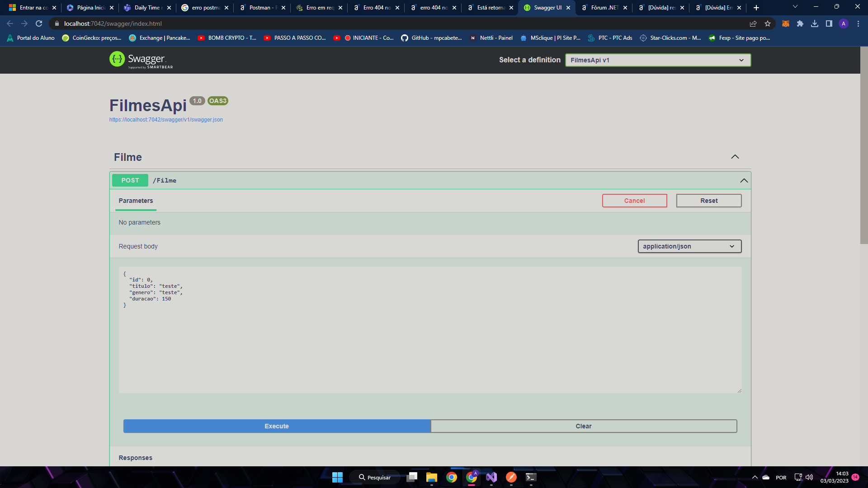This screenshot has height=488, width=868.
Task: Open File Explorer from taskbar
Action: [432, 477]
